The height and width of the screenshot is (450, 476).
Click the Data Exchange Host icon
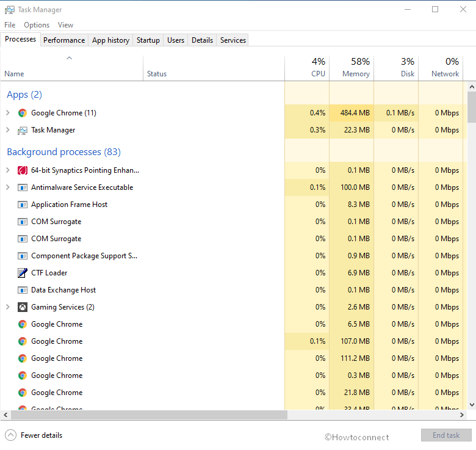click(23, 290)
